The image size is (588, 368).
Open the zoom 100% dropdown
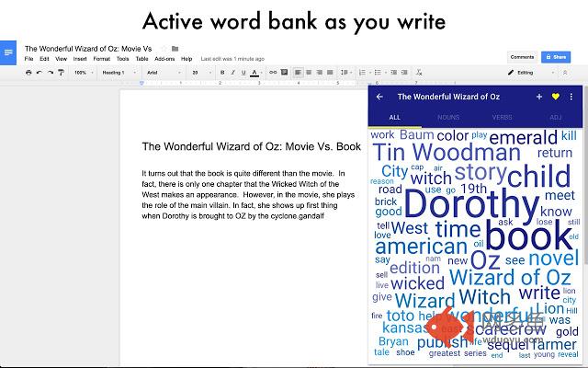pos(84,73)
